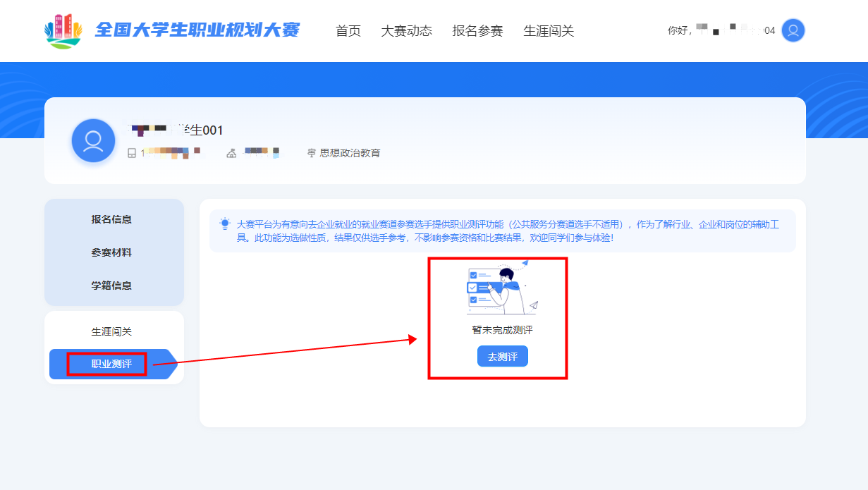Viewport: 868px width, 490px height.
Task: Click the user avatar icon in top-right header
Action: pos(793,30)
